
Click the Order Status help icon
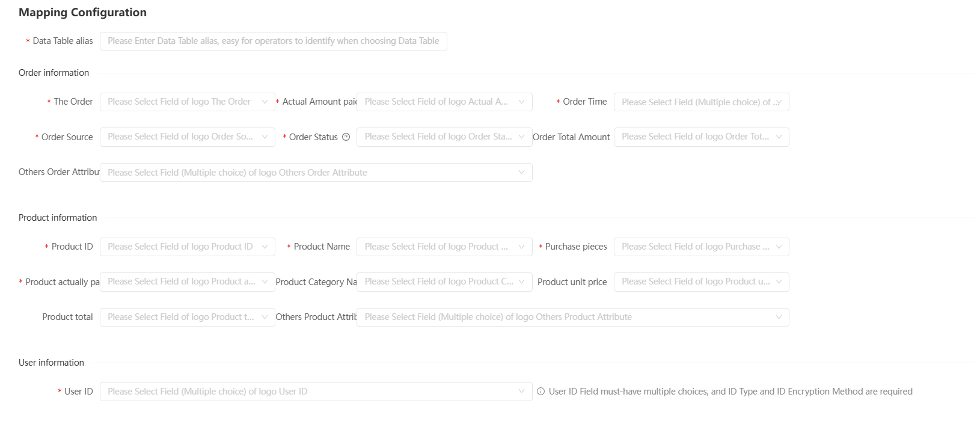pyautogui.click(x=346, y=137)
